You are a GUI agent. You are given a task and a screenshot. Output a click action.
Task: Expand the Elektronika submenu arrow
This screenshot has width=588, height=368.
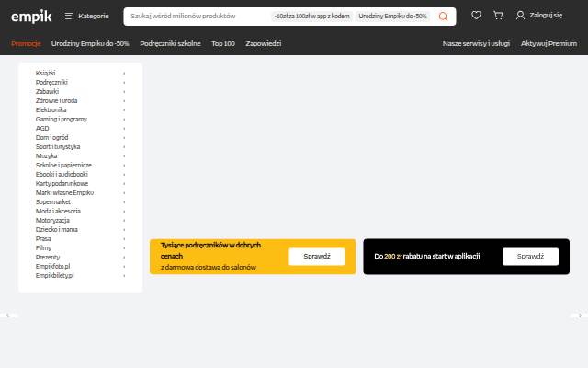(x=124, y=110)
